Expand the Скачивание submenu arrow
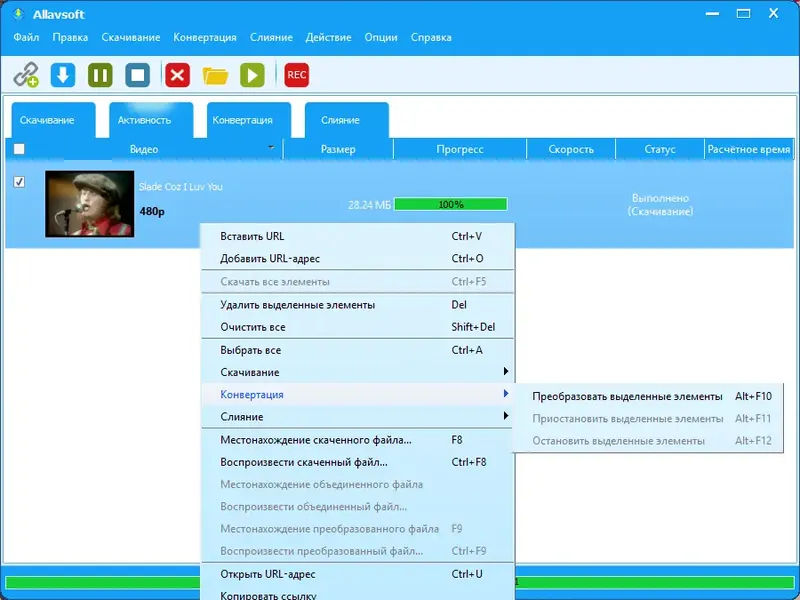This screenshot has width=800, height=600. 505,371
